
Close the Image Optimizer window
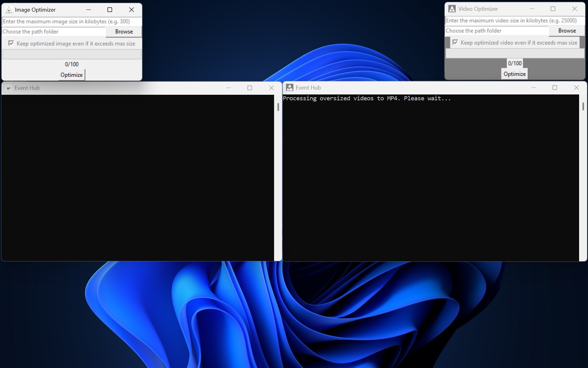pos(131,10)
